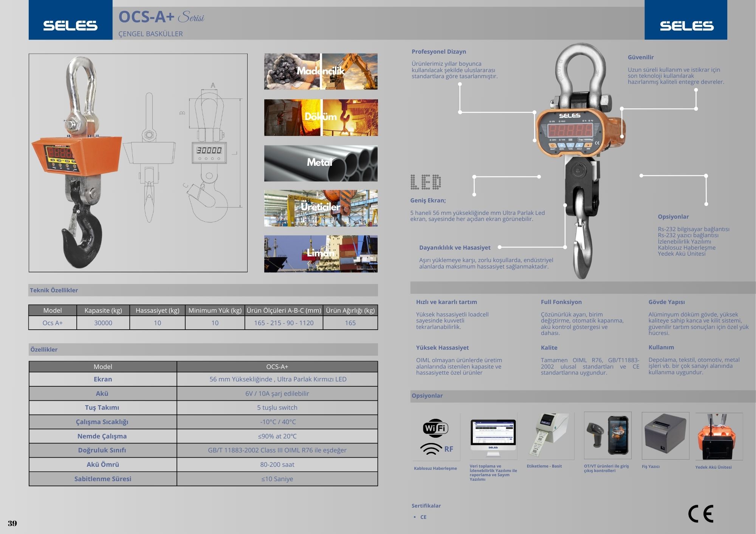Click the Kapasite (kg) column header
Screen dimensions: 756x534
(103, 310)
